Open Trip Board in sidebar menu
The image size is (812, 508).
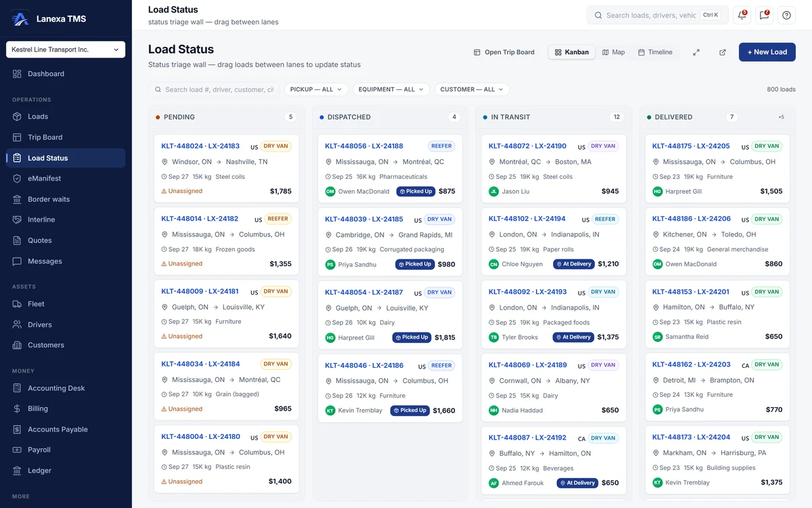pyautogui.click(x=66, y=137)
